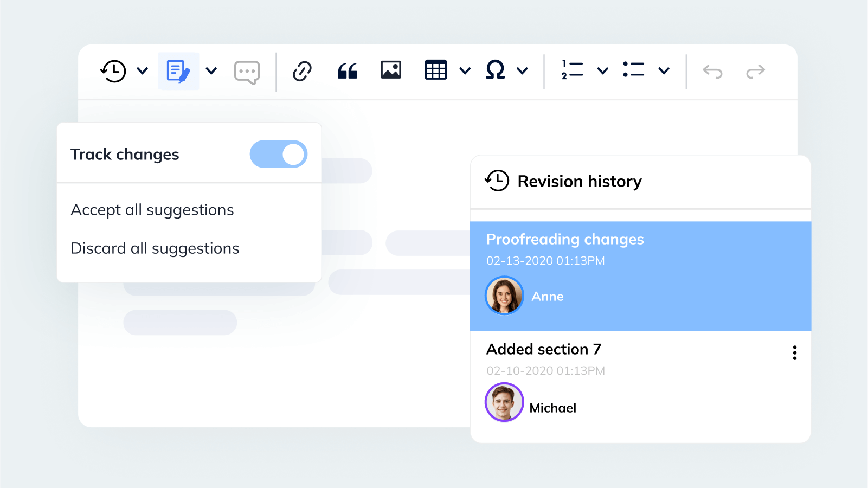
Task: Insert a block quote
Action: coord(348,71)
